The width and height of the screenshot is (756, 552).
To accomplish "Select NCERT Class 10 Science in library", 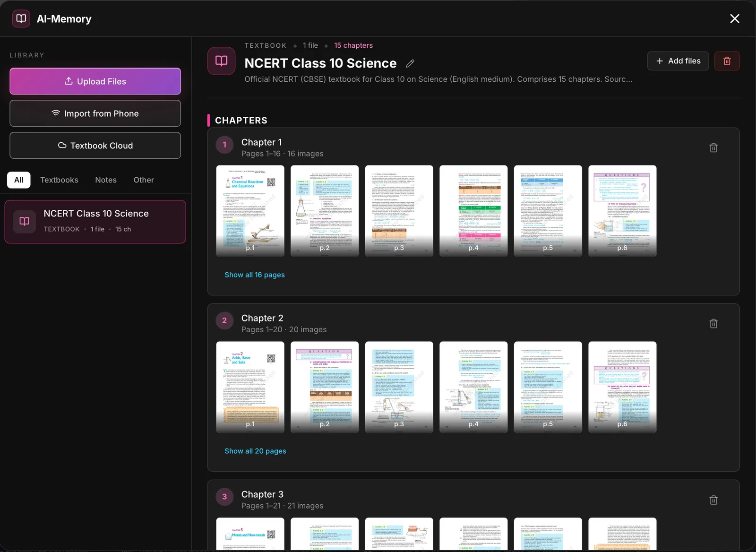I will pyautogui.click(x=95, y=222).
